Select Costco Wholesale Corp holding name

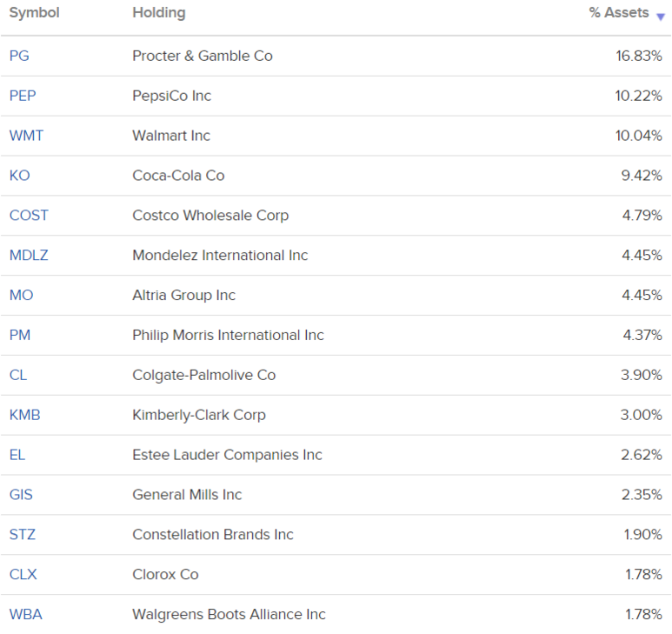pos(210,215)
